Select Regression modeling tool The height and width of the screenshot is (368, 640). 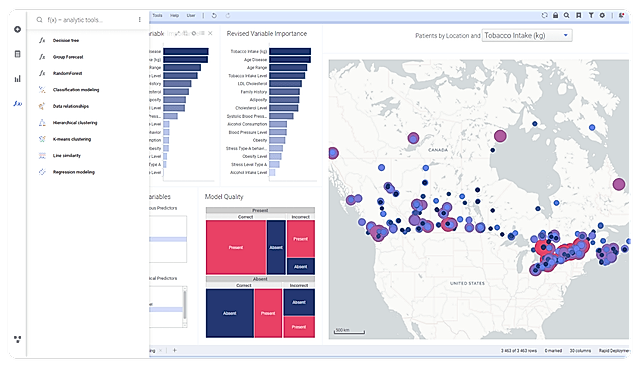[73, 172]
